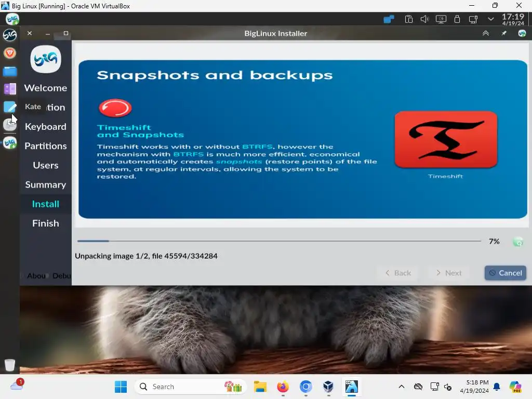Expand hidden tray icons in the Linux panel
The height and width of the screenshot is (399, 532).
point(490,19)
